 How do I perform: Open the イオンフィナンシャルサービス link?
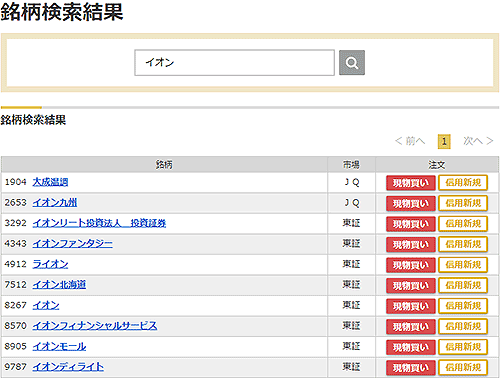click(95, 326)
